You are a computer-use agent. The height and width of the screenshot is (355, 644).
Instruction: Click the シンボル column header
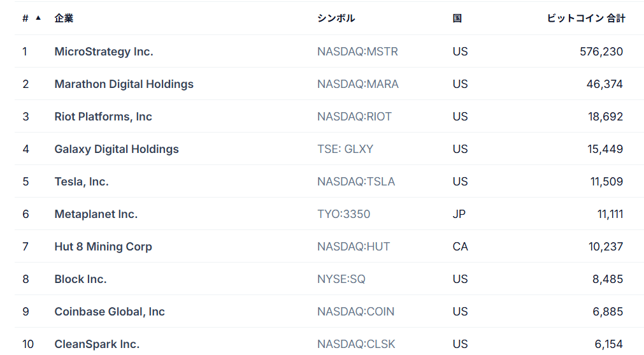tap(336, 18)
